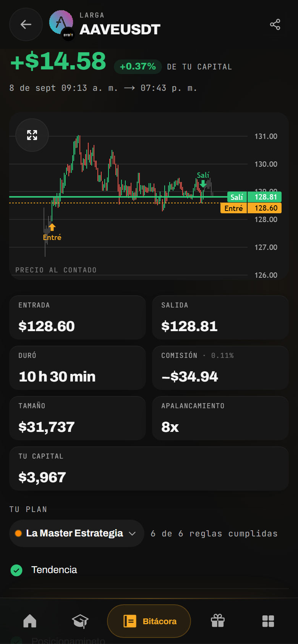Image resolution: width=298 pixels, height=644 pixels.
Task: Tap the DE TU CAPITAL label
Action: (199, 67)
